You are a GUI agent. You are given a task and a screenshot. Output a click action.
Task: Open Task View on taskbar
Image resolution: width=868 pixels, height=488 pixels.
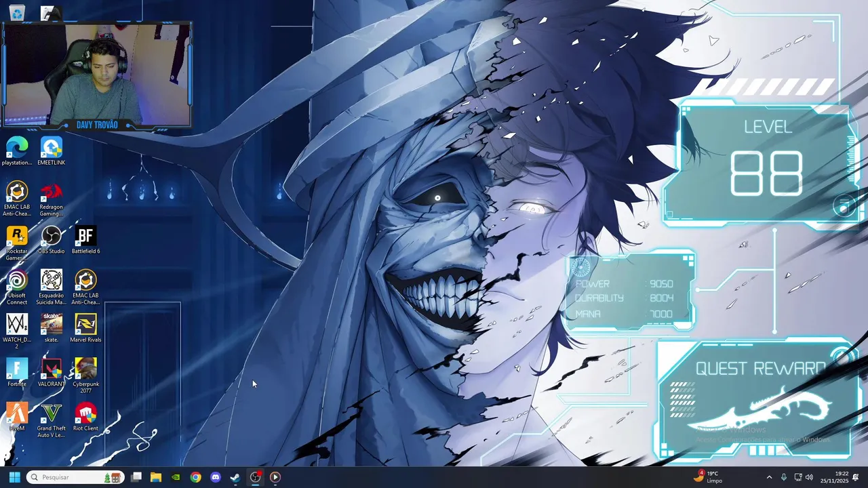click(x=136, y=477)
